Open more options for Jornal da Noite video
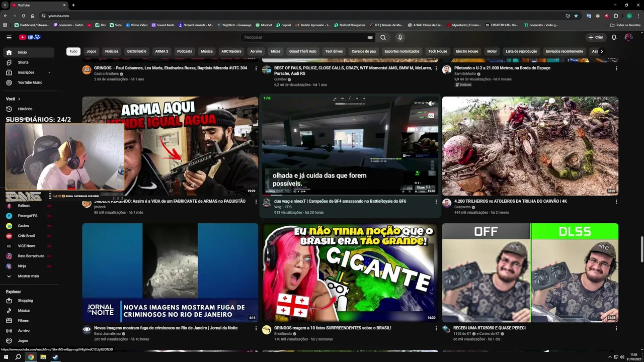Screen dimensions: 644x362 tap(256, 328)
